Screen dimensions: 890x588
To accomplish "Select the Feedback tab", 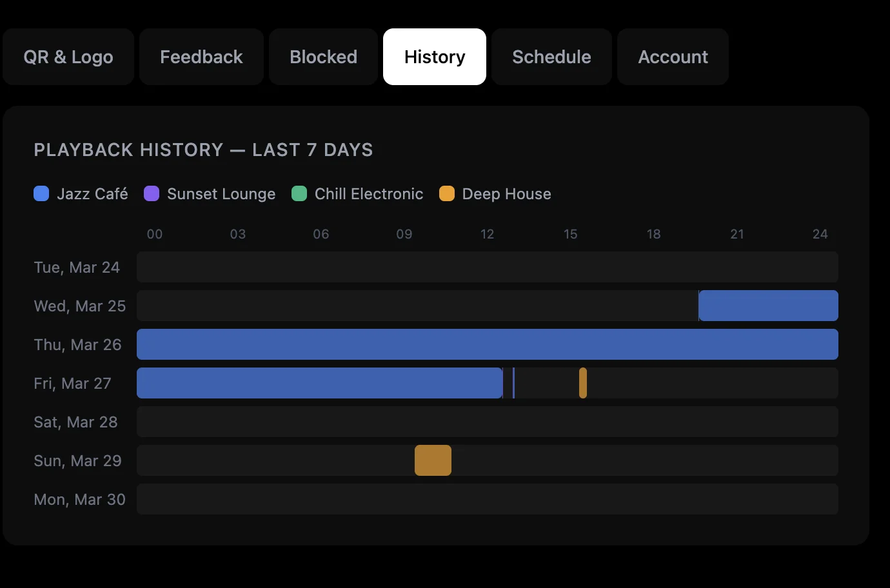I will pyautogui.click(x=201, y=57).
